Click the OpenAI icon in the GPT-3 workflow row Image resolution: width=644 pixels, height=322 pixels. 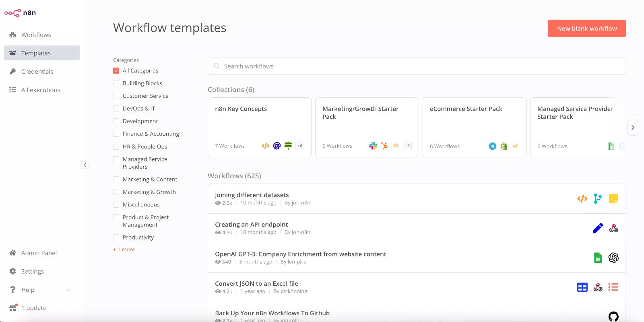[x=613, y=258]
